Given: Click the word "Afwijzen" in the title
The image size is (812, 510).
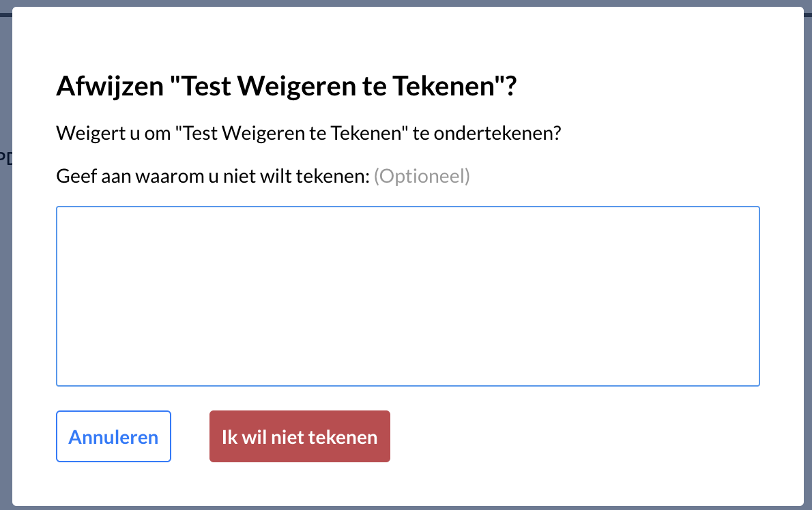Looking at the screenshot, I should pos(110,86).
